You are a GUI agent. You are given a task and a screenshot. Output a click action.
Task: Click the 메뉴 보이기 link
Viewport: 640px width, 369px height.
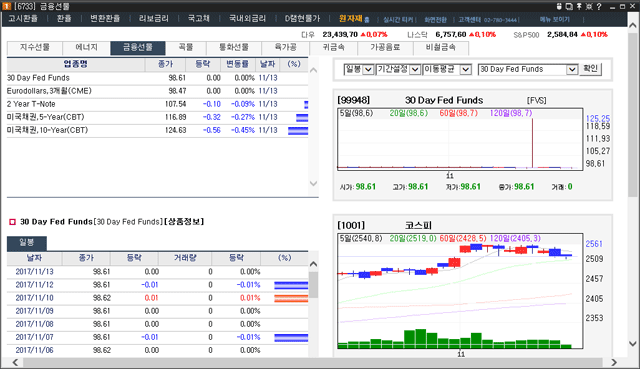pos(554,19)
